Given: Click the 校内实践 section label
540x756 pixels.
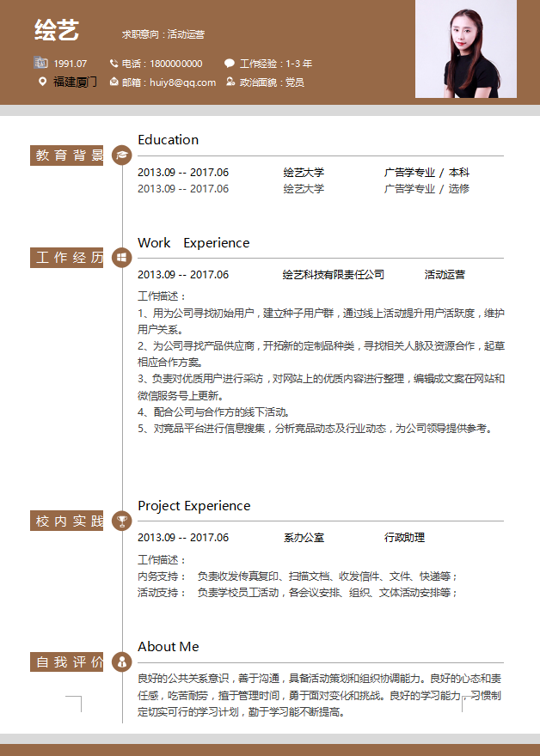Looking at the screenshot, I should pos(67,521).
